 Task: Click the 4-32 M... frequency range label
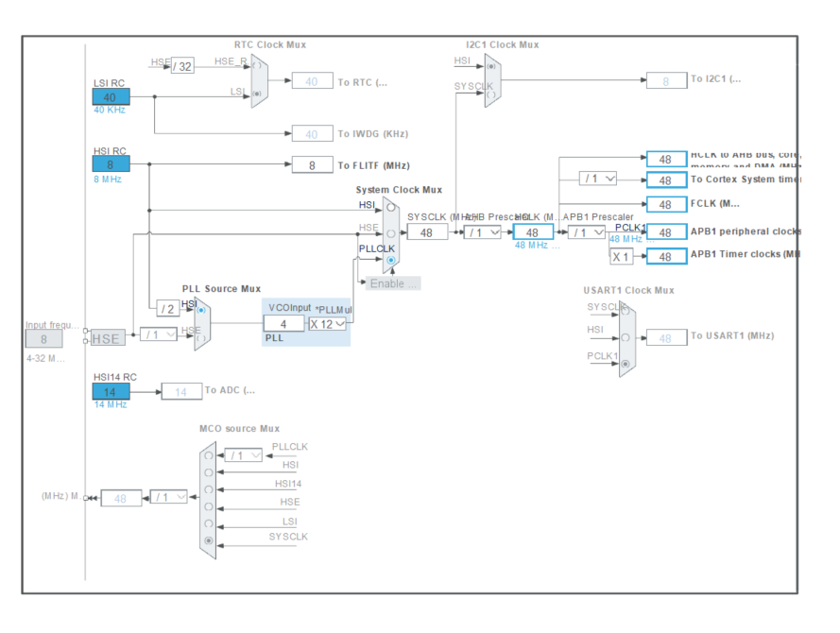[45, 358]
